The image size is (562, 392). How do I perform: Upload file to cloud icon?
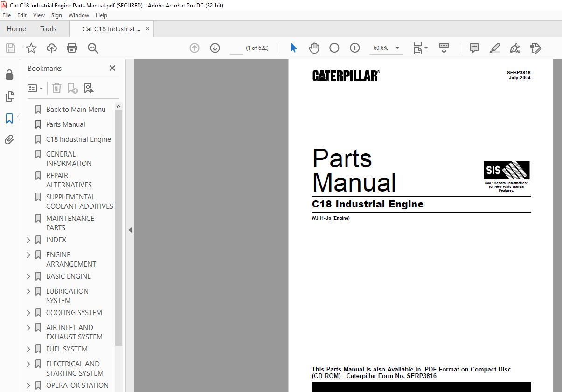click(x=52, y=48)
